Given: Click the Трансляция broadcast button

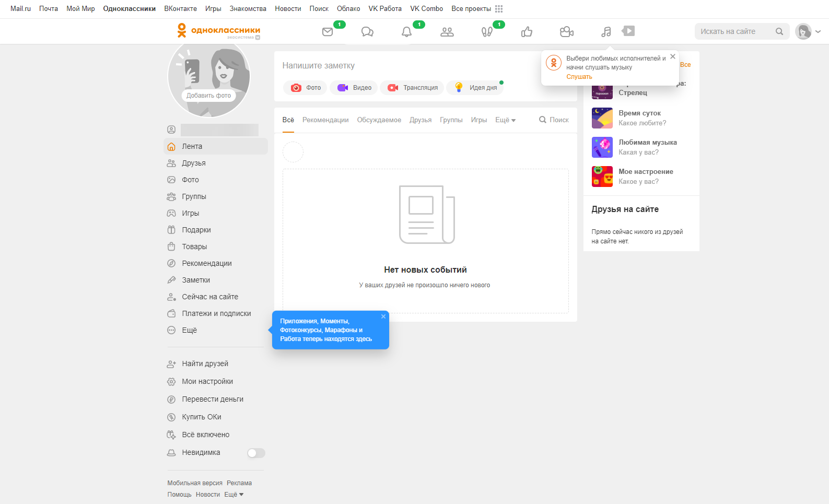Looking at the screenshot, I should [x=412, y=88].
